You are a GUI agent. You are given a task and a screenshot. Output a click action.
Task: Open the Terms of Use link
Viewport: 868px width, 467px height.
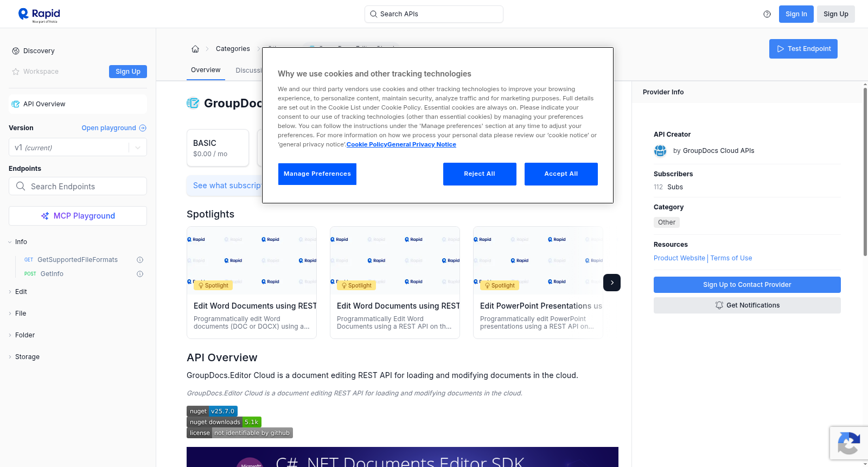click(x=731, y=258)
